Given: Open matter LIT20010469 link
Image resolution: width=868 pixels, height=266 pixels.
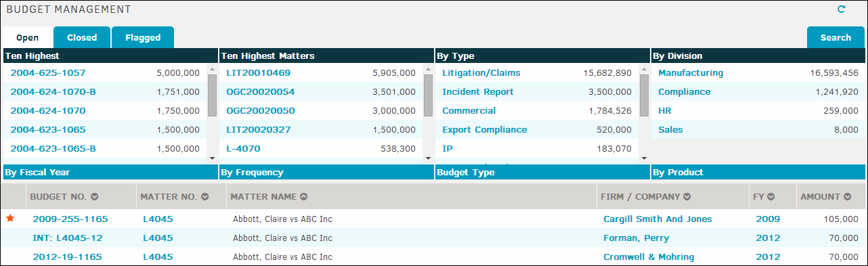Looking at the screenshot, I should pos(258,73).
